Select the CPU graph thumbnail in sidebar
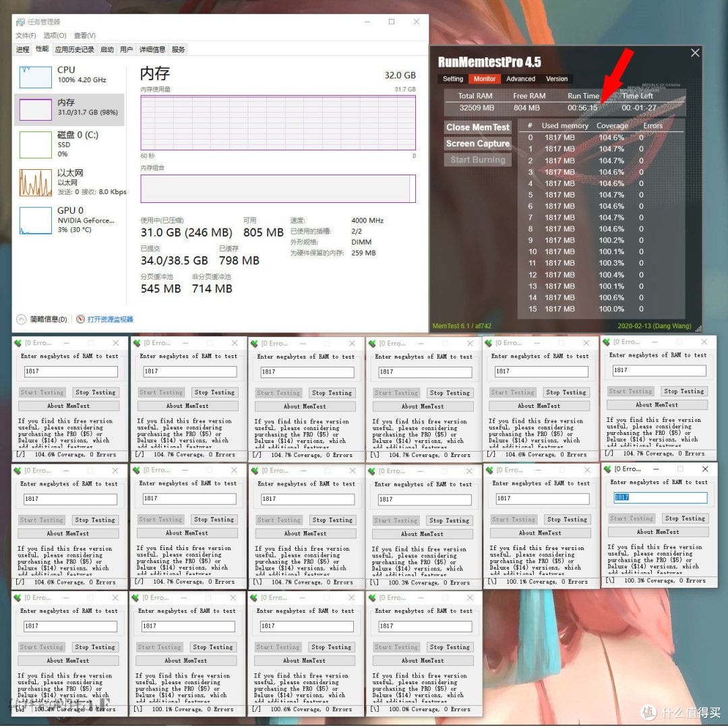This screenshot has width=728, height=728. tap(35, 77)
